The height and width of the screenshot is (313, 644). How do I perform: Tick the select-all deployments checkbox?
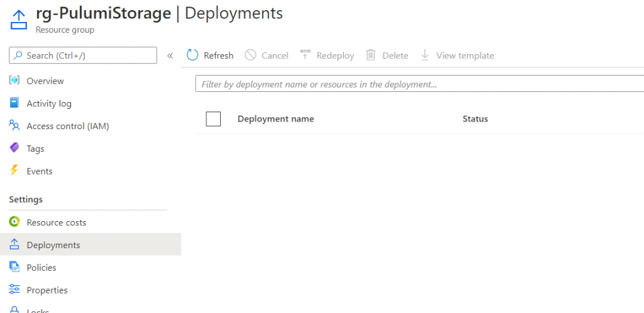point(213,119)
